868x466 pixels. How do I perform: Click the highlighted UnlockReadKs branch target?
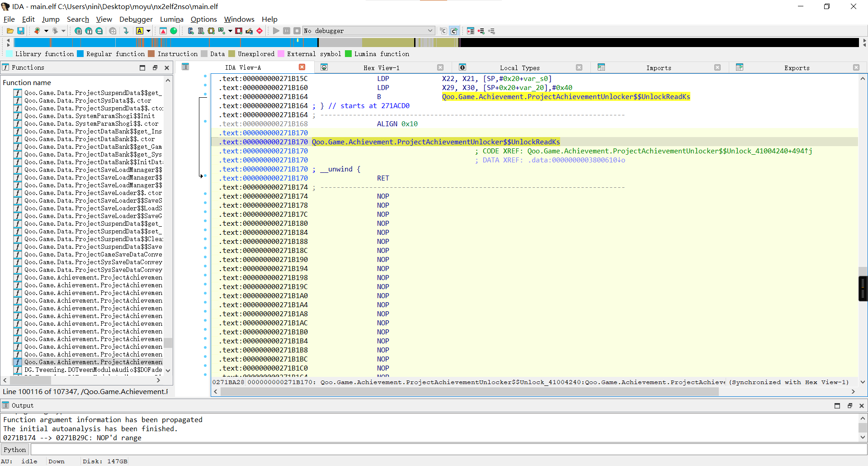566,97
